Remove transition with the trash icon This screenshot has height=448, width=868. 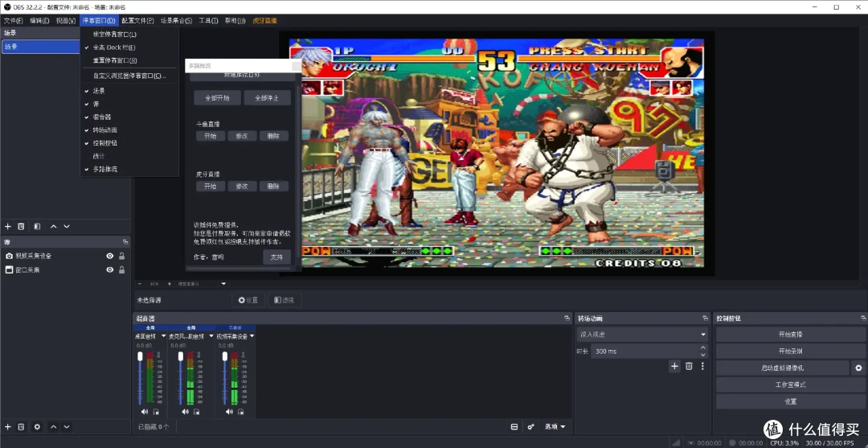[x=690, y=366]
